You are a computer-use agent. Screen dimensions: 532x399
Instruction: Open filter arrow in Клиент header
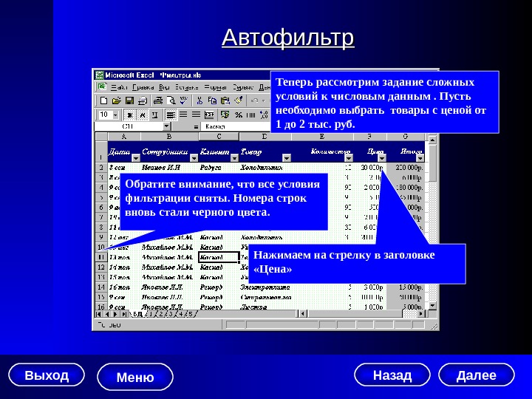click(234, 158)
